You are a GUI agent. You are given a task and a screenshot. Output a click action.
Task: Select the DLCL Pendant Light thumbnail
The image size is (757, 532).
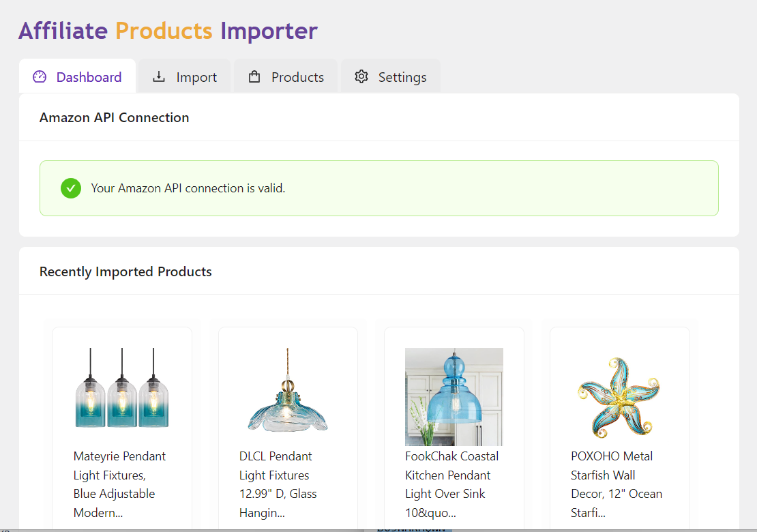click(x=288, y=389)
